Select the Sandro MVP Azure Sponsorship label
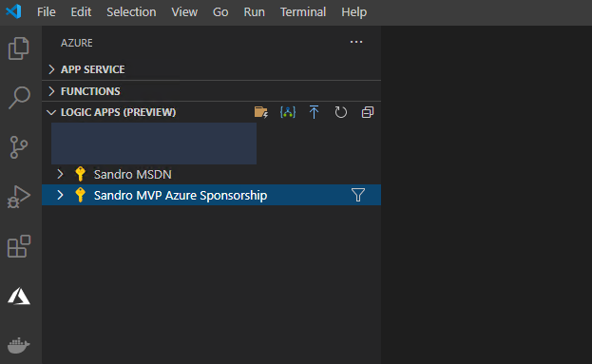The image size is (592, 364). pyautogui.click(x=181, y=195)
